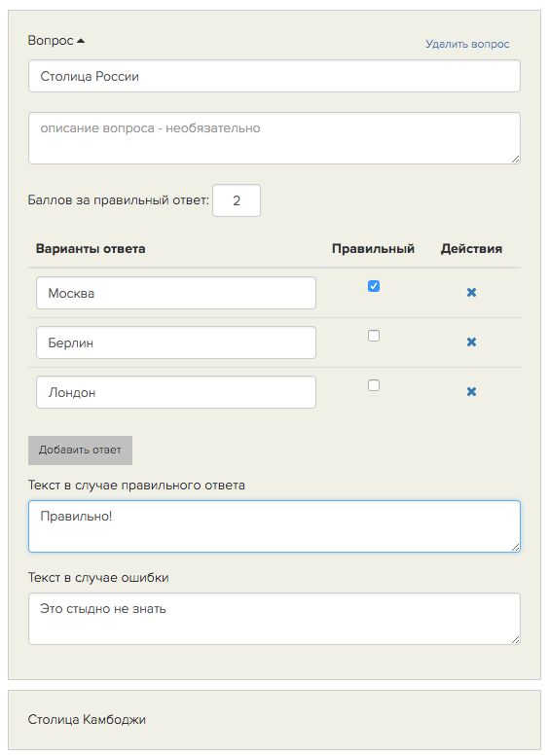549x756 pixels.
Task: Edit the Москва answer text field
Action: tap(176, 293)
